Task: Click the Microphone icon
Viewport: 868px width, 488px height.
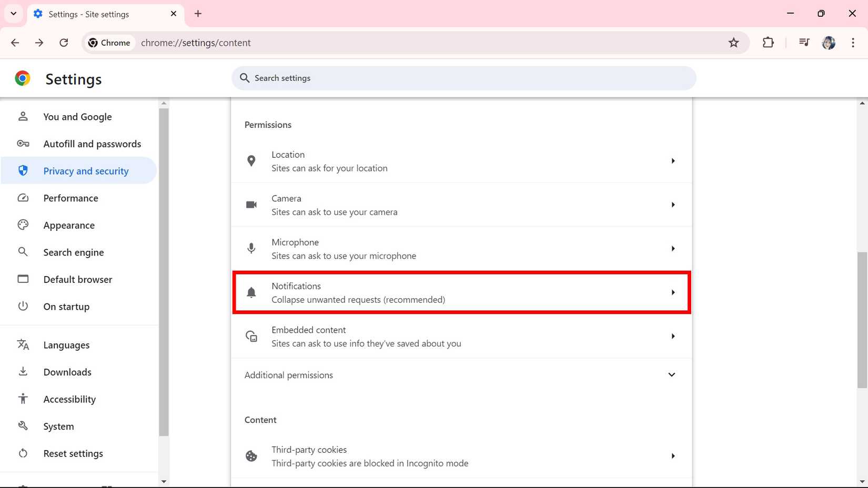Action: click(x=251, y=248)
